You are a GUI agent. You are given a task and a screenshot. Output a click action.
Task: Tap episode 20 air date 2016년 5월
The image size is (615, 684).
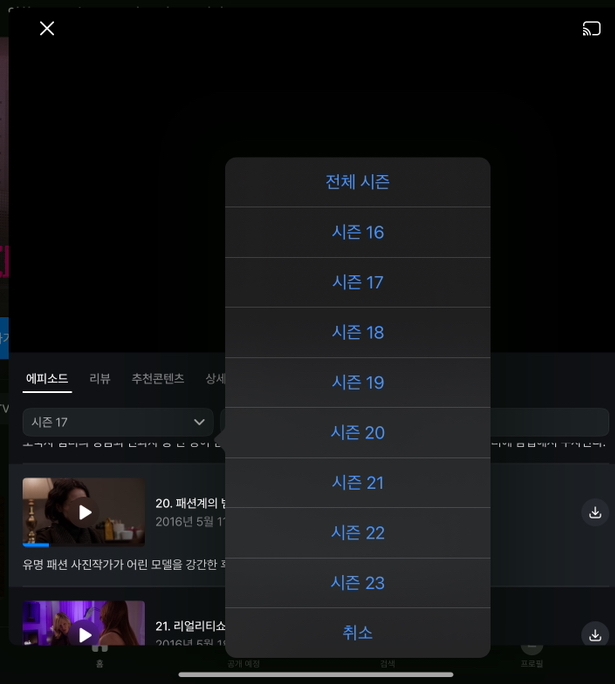tap(191, 521)
